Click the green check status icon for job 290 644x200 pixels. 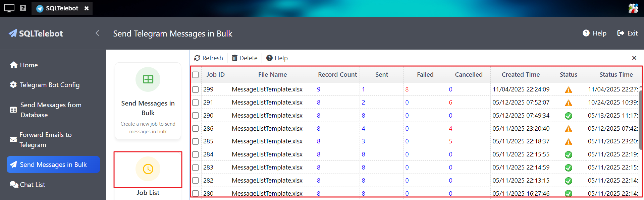point(568,116)
